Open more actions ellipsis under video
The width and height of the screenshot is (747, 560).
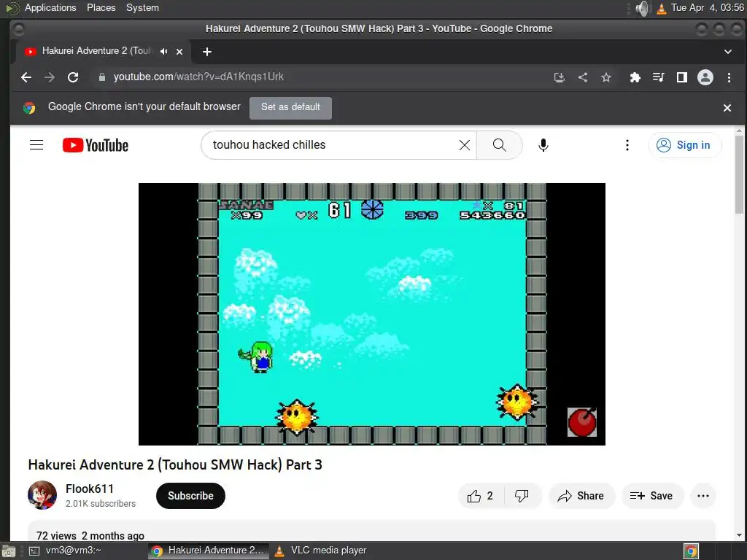tap(703, 496)
